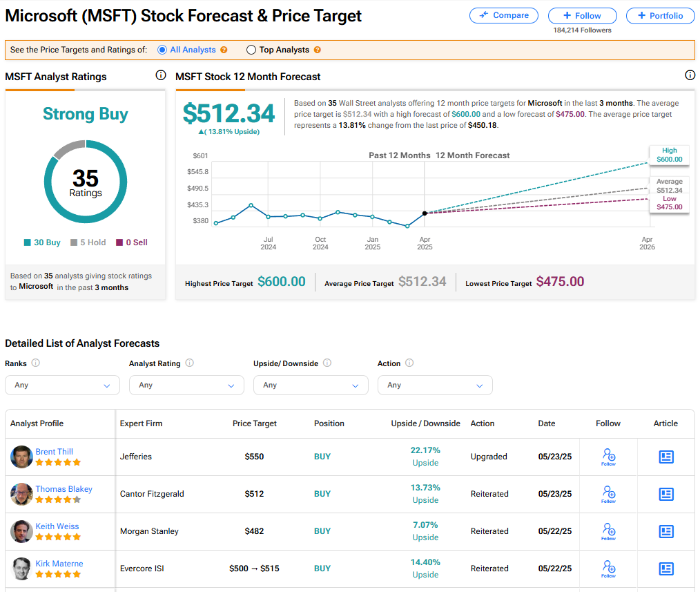
Task: Open the Analyst Rating dropdown
Action: tap(186, 385)
